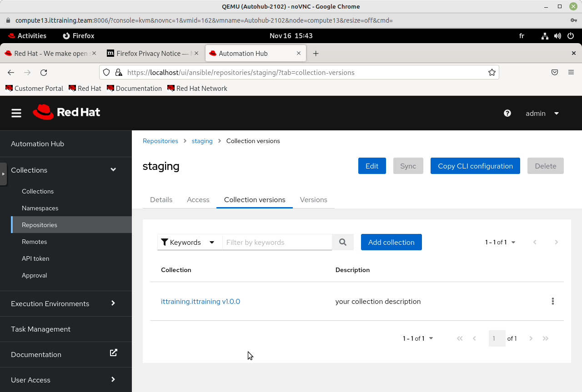Open the admin user dropdown
Image resolution: width=582 pixels, height=392 pixels.
pyautogui.click(x=542, y=113)
